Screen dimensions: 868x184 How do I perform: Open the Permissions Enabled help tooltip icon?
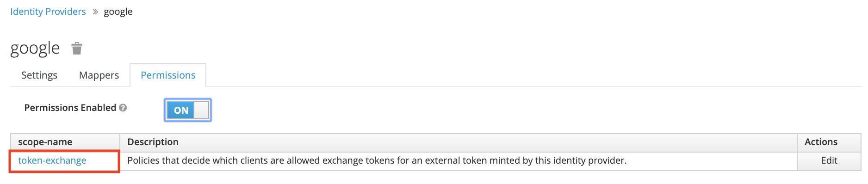point(123,108)
